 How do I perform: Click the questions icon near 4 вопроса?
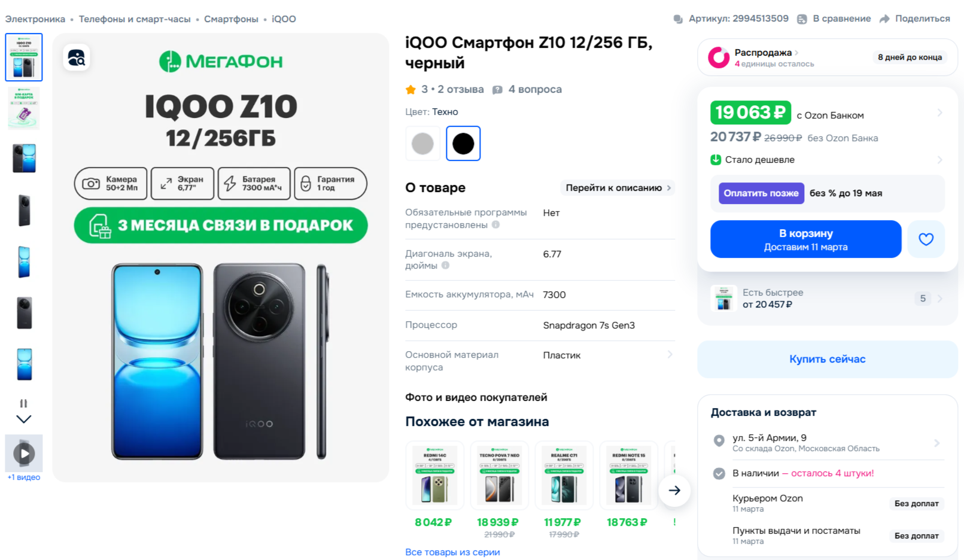[x=497, y=90]
